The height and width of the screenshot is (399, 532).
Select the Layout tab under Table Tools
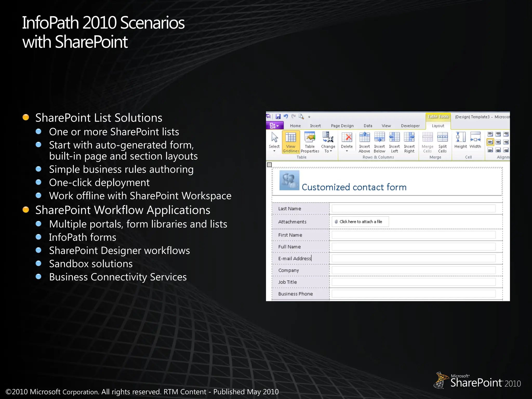[438, 126]
